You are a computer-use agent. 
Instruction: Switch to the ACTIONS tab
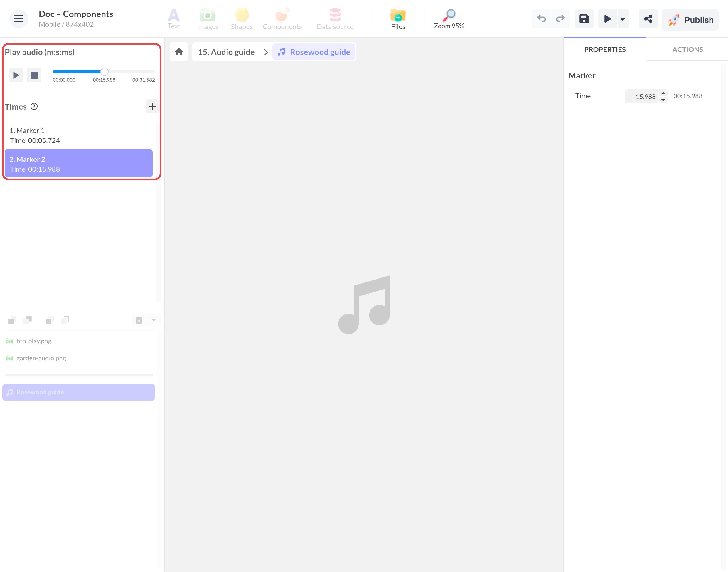(x=687, y=50)
